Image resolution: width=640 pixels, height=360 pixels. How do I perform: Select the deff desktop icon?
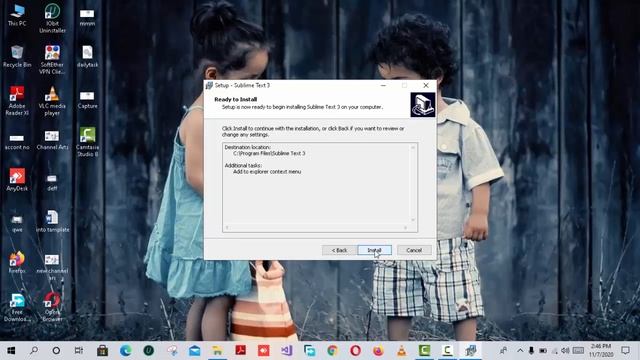pyautogui.click(x=52, y=182)
